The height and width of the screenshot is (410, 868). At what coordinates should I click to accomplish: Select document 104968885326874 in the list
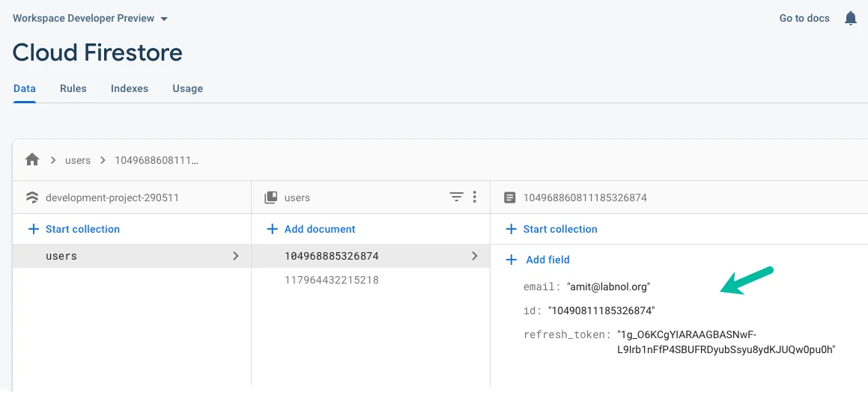point(370,256)
